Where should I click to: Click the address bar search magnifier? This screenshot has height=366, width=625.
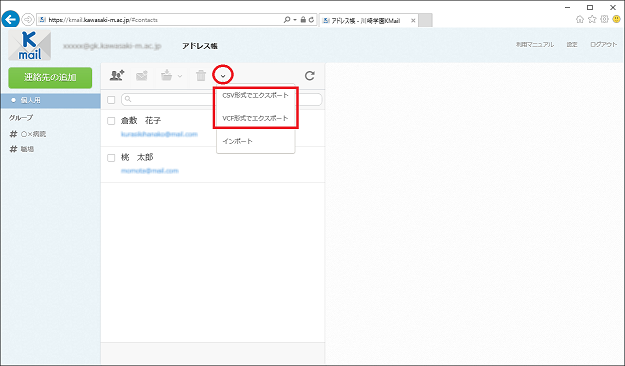point(287,20)
